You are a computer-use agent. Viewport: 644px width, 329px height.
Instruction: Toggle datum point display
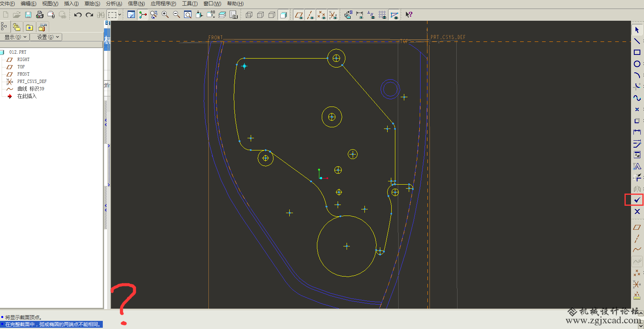321,15
